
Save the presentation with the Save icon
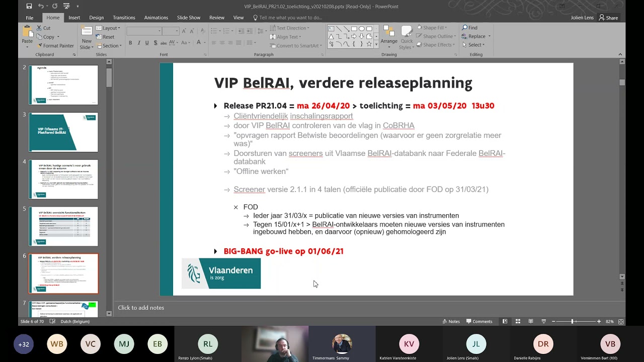29,6
